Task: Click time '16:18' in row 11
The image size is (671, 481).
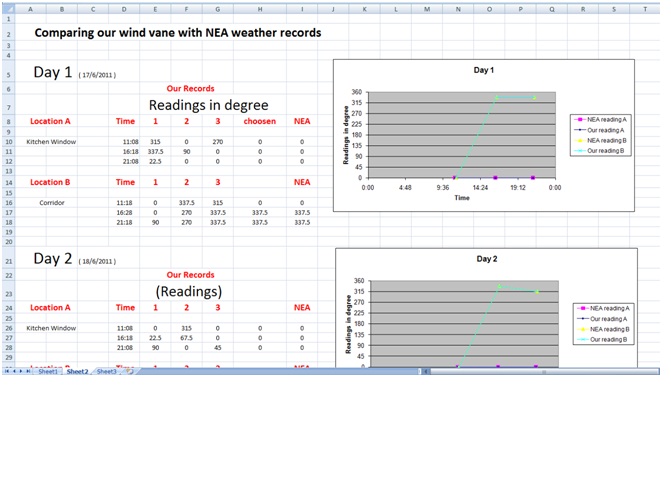Action: (131, 151)
